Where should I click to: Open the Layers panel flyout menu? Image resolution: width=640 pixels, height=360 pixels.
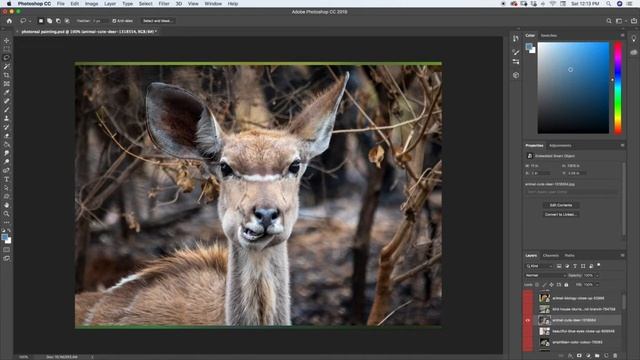(x=622, y=256)
